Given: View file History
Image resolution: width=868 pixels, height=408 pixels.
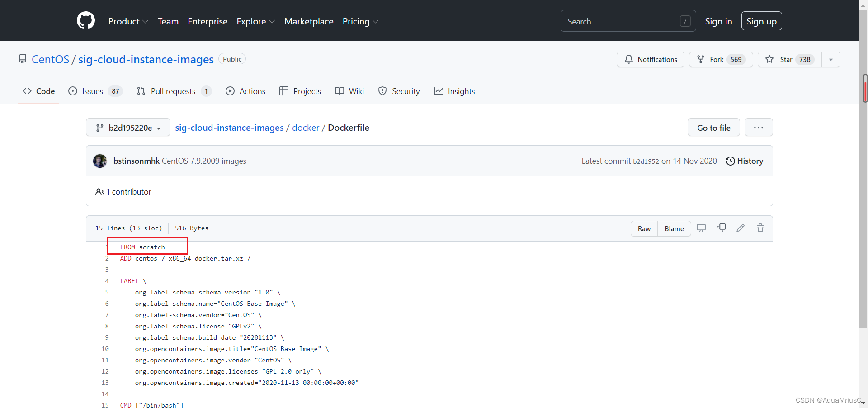Looking at the screenshot, I should 744,161.
